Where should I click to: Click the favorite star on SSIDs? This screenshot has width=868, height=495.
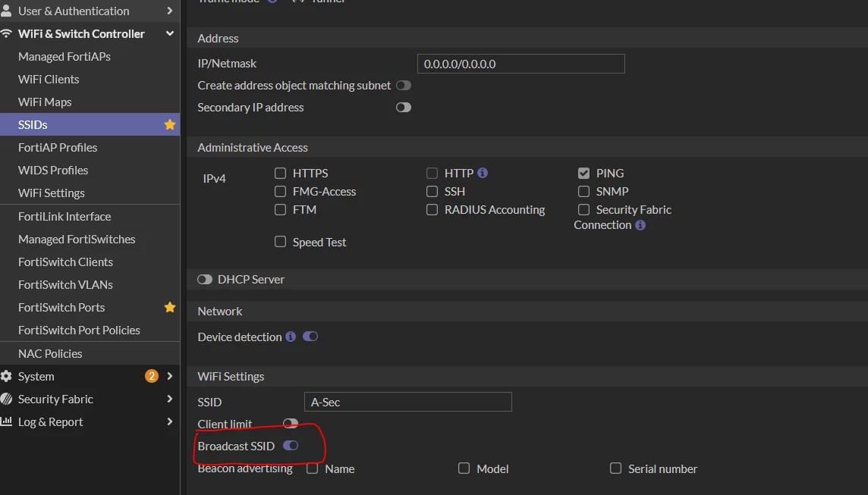pyautogui.click(x=170, y=124)
